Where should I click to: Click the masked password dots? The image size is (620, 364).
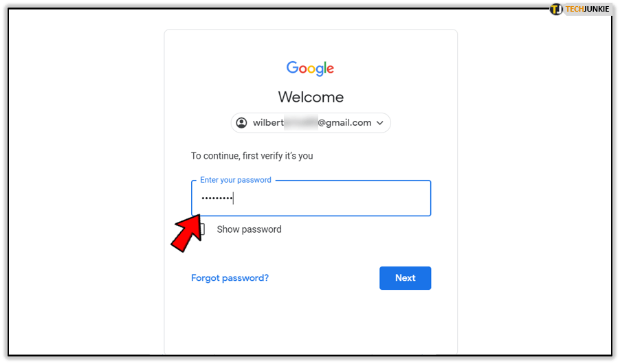point(217,198)
